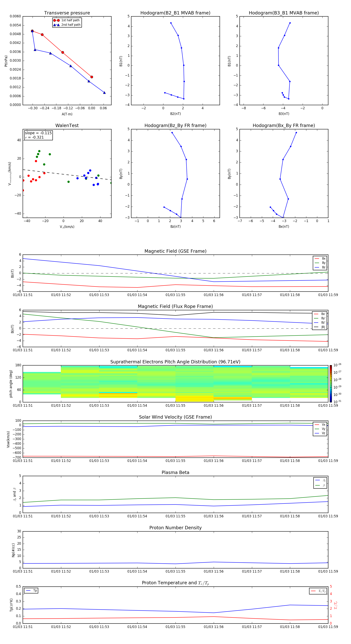Click the 'V_remaining(km/s)' axis label

click(x=10, y=173)
